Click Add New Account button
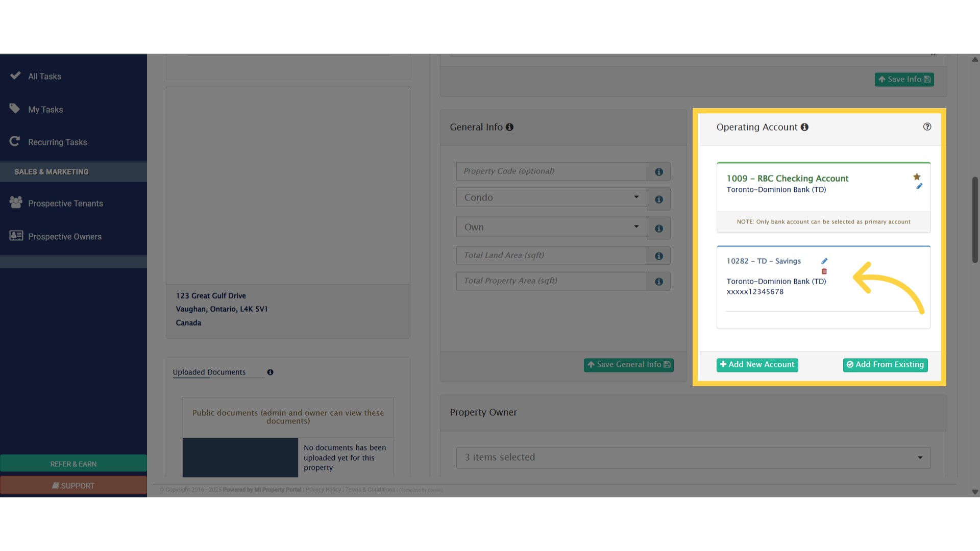This screenshot has width=980, height=551. (x=757, y=365)
